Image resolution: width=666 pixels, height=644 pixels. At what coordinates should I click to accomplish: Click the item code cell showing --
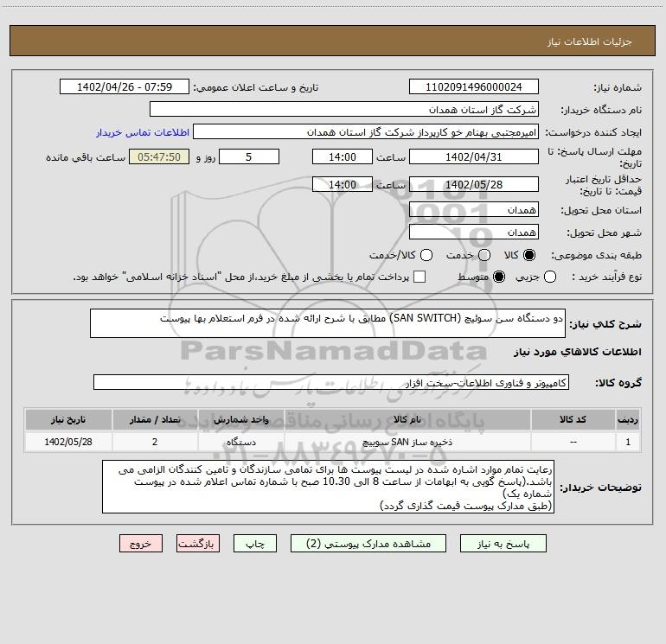(573, 442)
